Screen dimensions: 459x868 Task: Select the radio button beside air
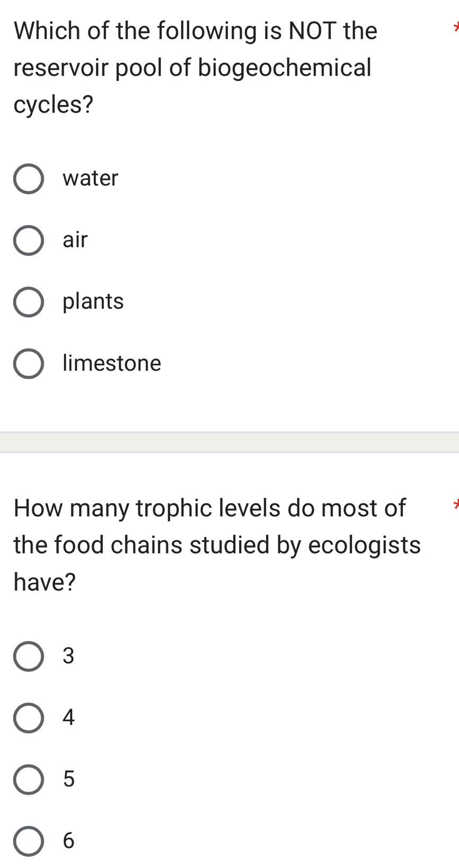pyautogui.click(x=28, y=240)
